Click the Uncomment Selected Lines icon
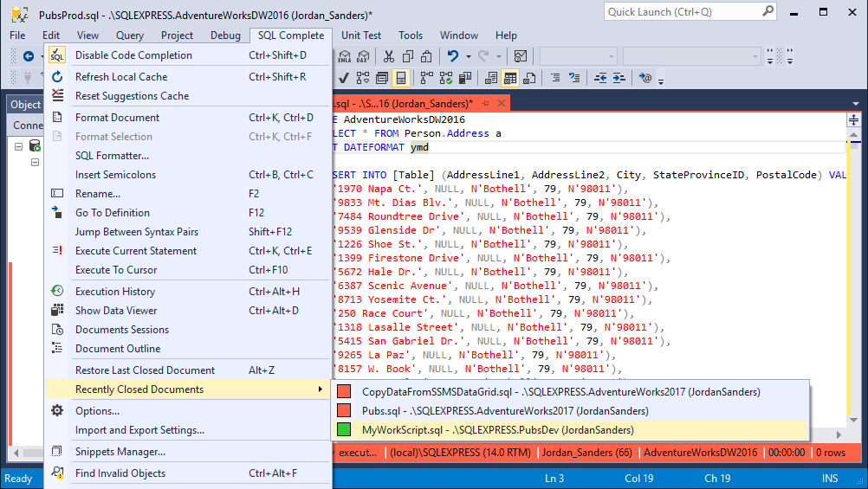Screen dimensions: 868x489 574,78
